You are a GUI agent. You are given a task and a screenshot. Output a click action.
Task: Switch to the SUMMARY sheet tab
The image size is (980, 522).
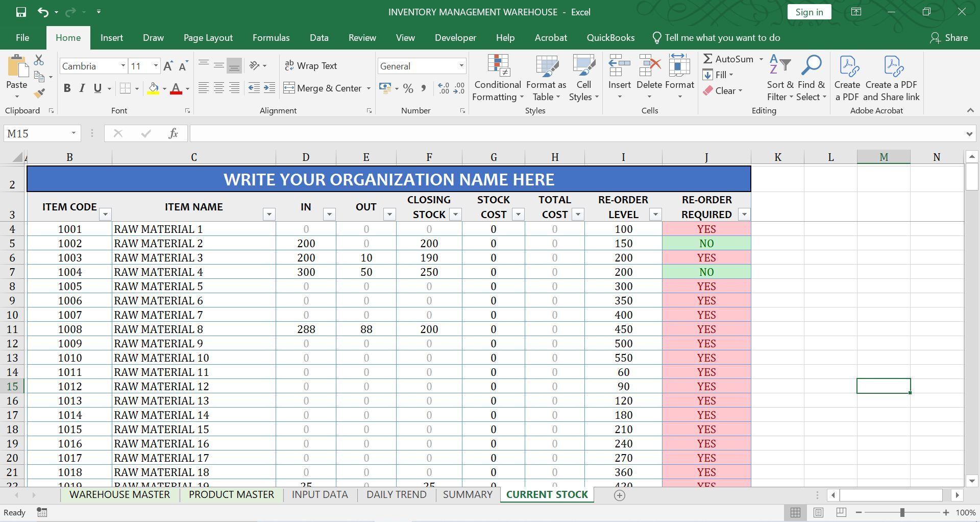(x=468, y=494)
